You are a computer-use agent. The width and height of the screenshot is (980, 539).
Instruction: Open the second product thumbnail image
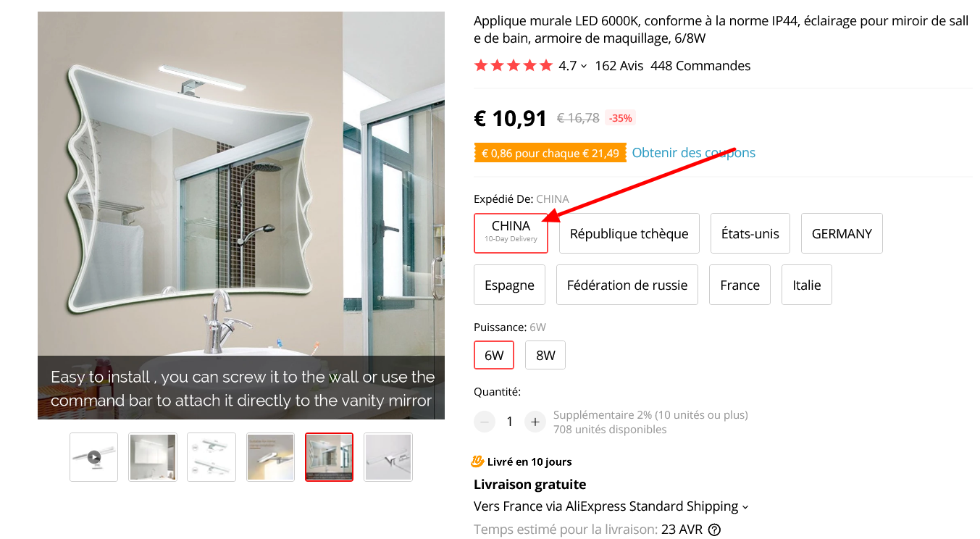point(153,457)
